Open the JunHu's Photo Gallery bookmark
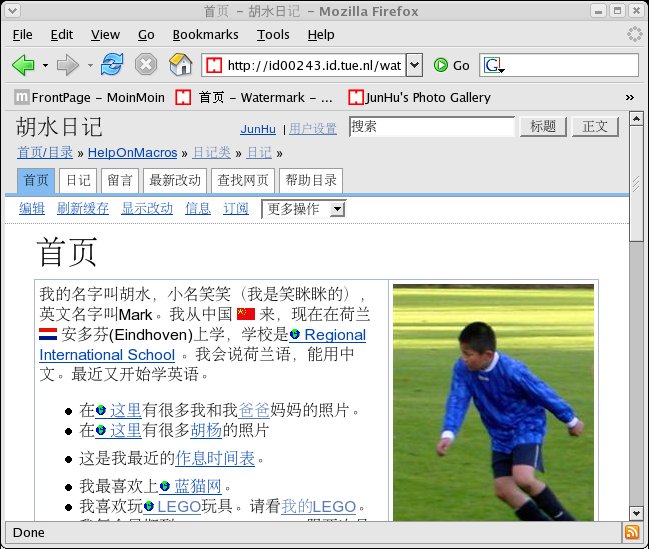Image resolution: width=649 pixels, height=549 pixels. point(420,97)
